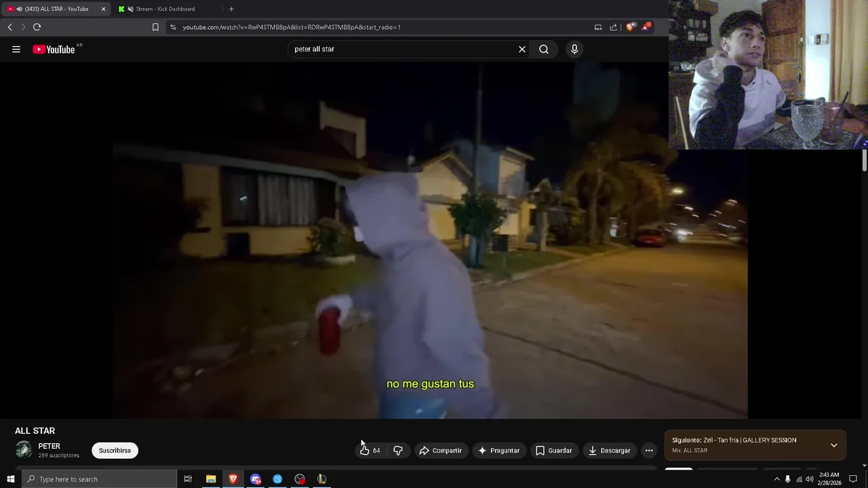Open the PETER channel avatar
Image resolution: width=868 pixels, height=488 pixels.
point(24,450)
